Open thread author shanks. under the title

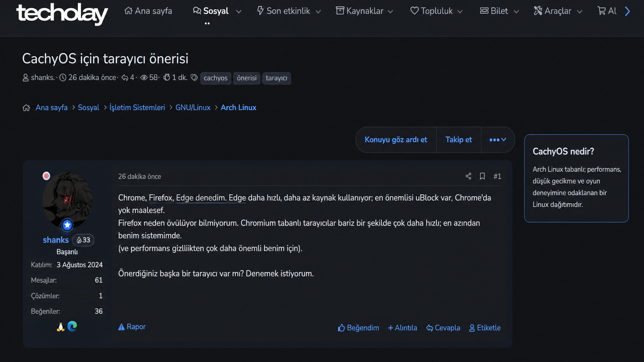[x=43, y=78]
